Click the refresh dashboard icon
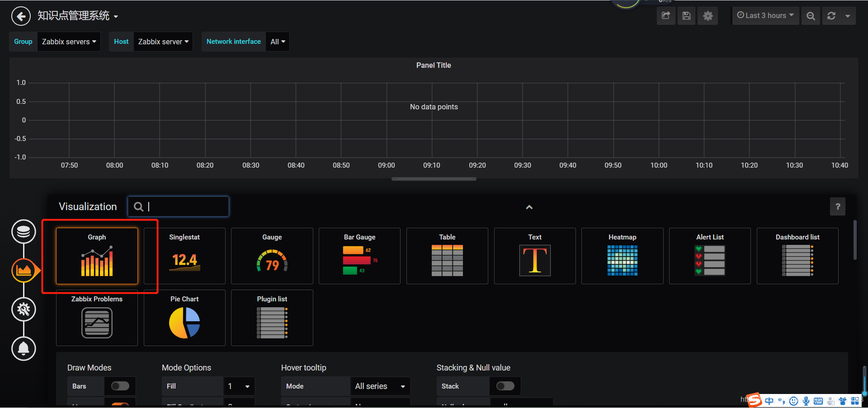Image resolution: width=868 pixels, height=408 pixels. tap(831, 16)
